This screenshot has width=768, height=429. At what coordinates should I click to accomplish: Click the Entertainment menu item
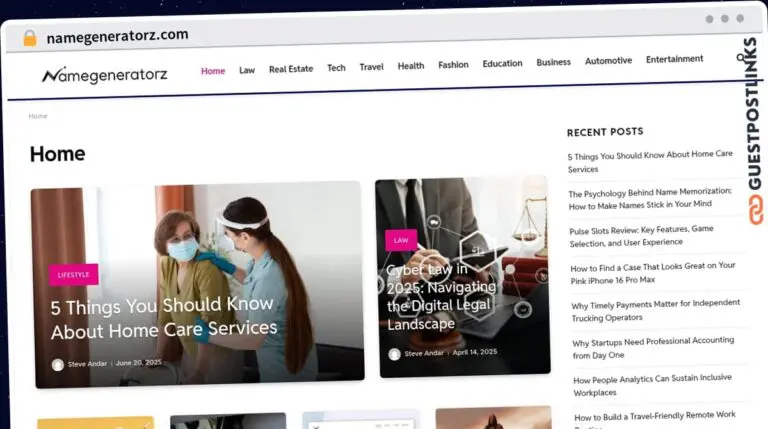[x=674, y=59]
